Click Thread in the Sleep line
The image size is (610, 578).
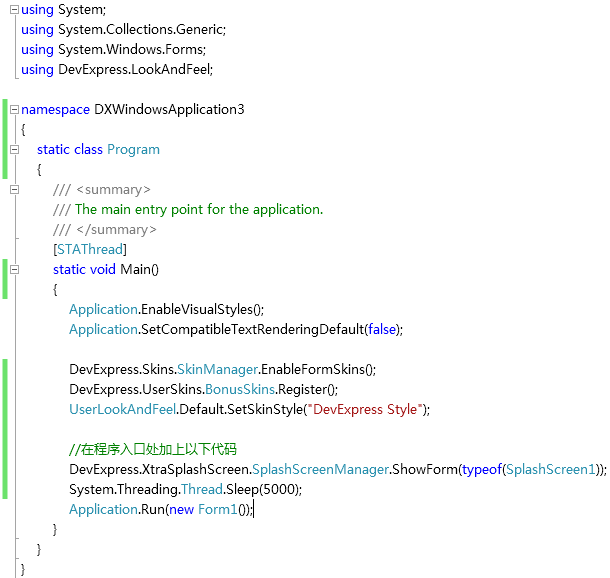(202, 489)
